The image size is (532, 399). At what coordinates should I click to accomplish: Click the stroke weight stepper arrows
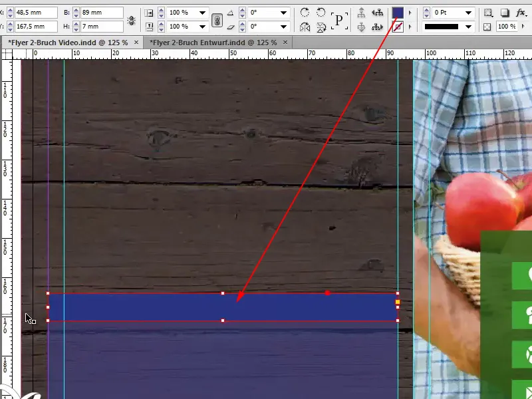[427, 13]
